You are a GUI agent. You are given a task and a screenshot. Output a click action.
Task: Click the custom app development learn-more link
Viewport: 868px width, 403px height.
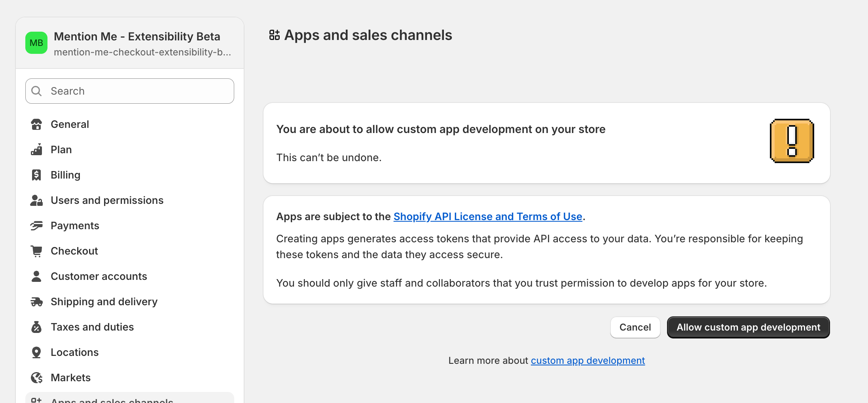(x=588, y=360)
